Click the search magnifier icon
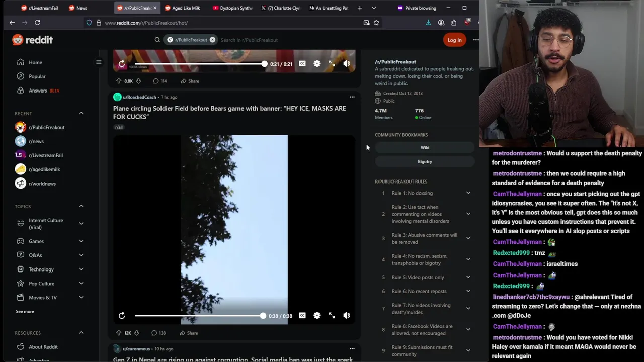The image size is (644, 362). click(x=157, y=40)
